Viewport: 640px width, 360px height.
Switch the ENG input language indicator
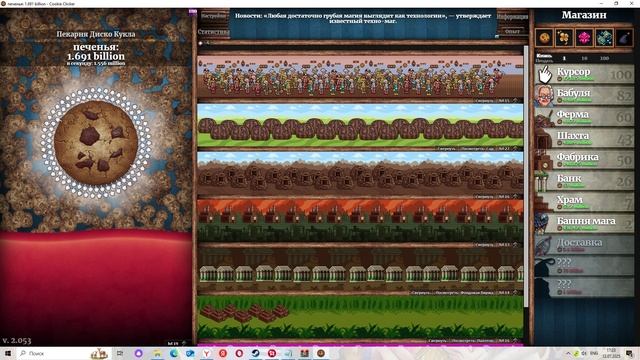pos(594,353)
